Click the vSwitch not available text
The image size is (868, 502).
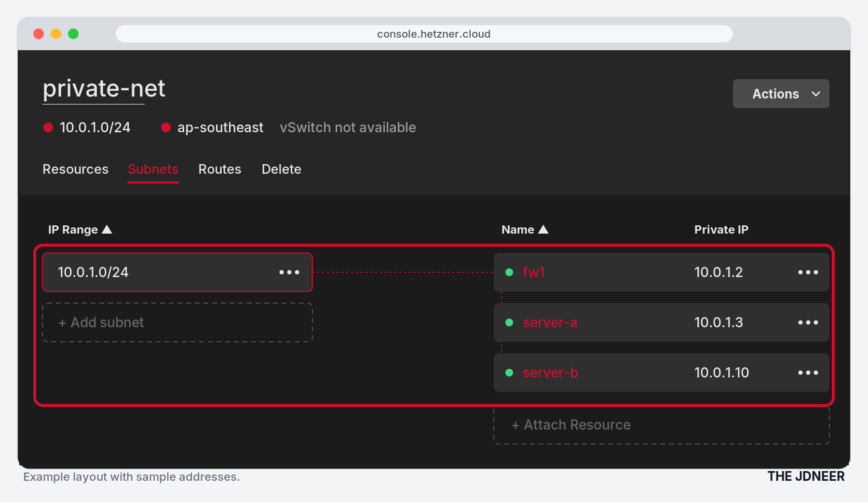(x=348, y=127)
